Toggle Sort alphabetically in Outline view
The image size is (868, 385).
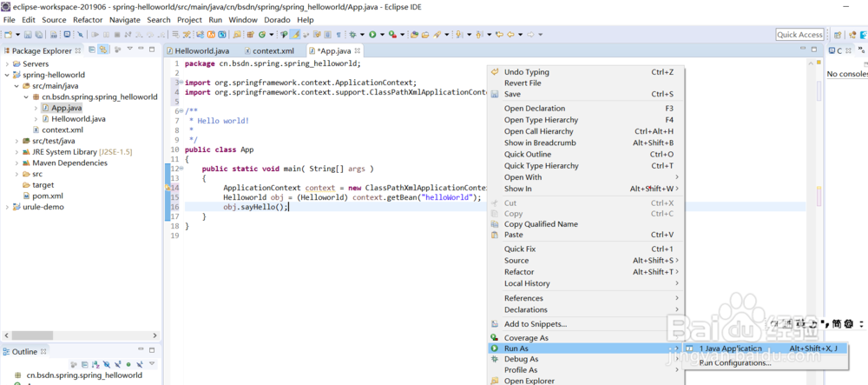(95, 364)
